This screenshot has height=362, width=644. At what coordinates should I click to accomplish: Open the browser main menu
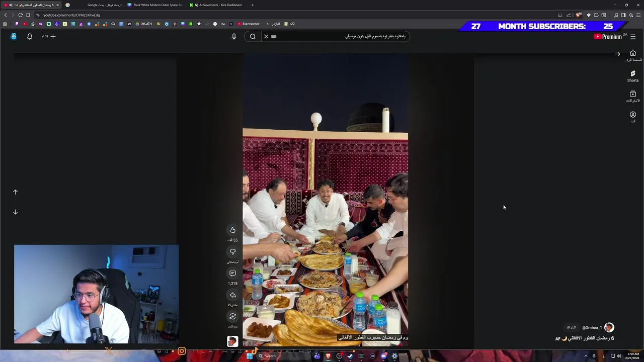coord(638,15)
